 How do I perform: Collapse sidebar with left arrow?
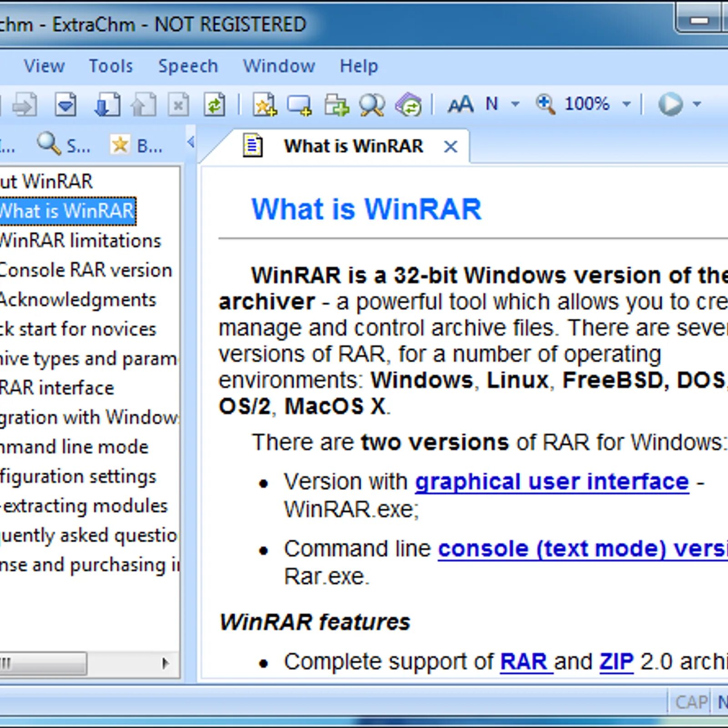click(191, 142)
